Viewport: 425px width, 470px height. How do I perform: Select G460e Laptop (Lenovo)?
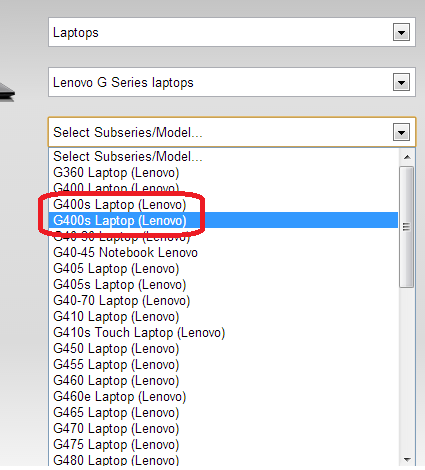tap(223, 396)
